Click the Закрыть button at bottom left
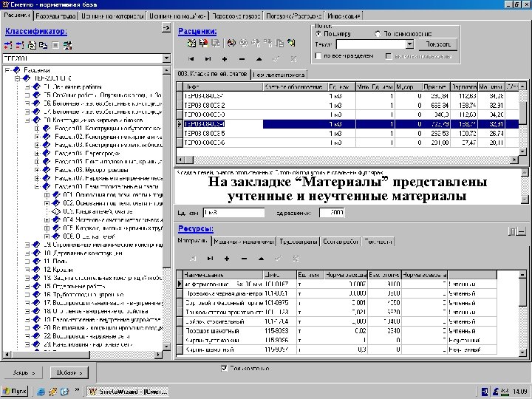 click(x=23, y=372)
